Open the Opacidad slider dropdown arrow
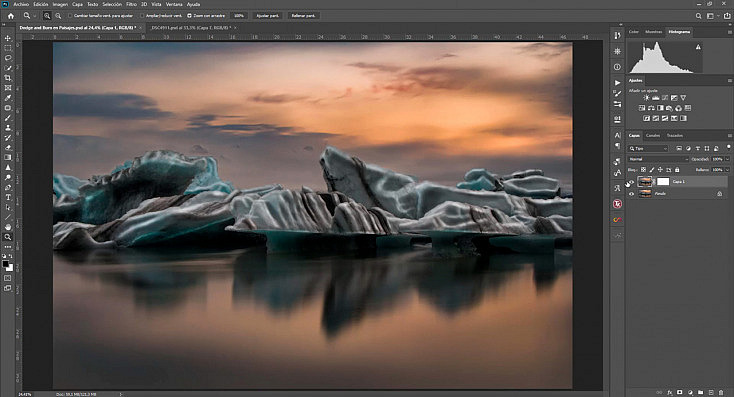 point(727,159)
